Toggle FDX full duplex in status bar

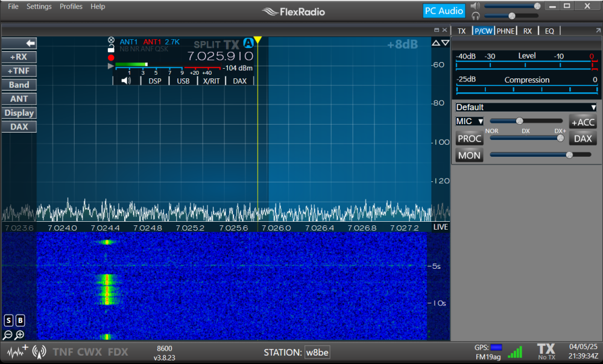(x=118, y=352)
